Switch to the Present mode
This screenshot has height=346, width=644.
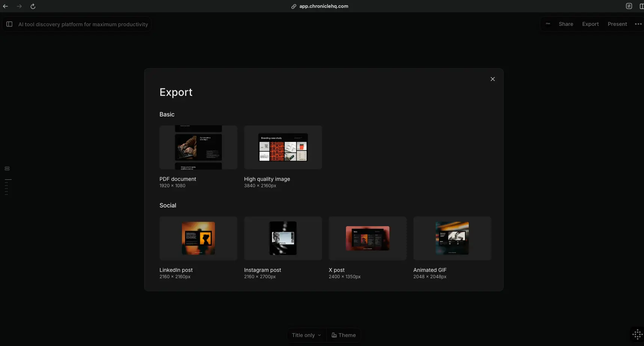[617, 24]
